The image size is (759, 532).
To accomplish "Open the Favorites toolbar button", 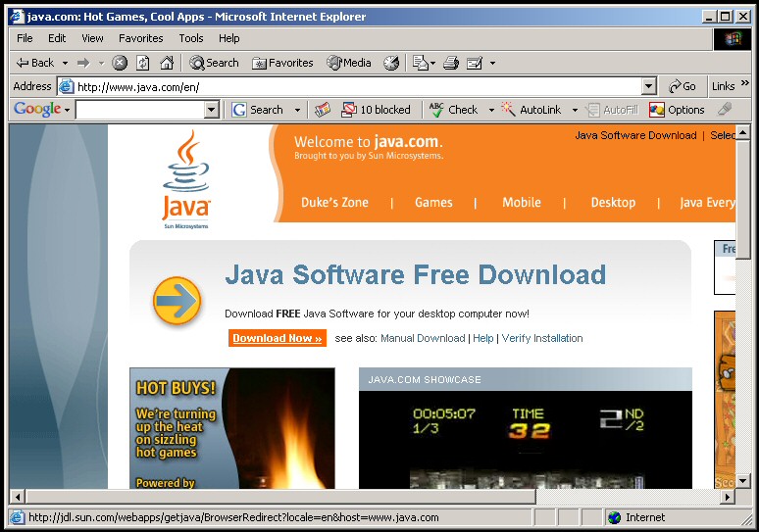I will [282, 63].
